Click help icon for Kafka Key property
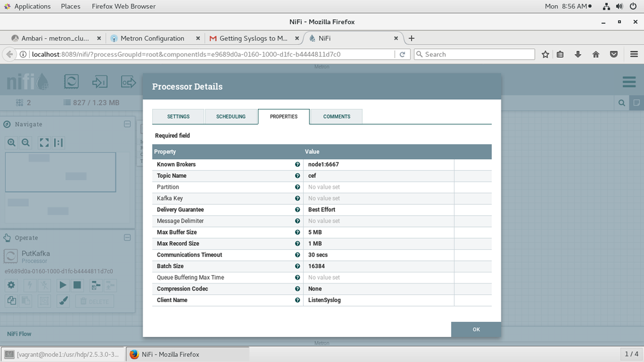This screenshot has height=362, width=644. pyautogui.click(x=297, y=198)
